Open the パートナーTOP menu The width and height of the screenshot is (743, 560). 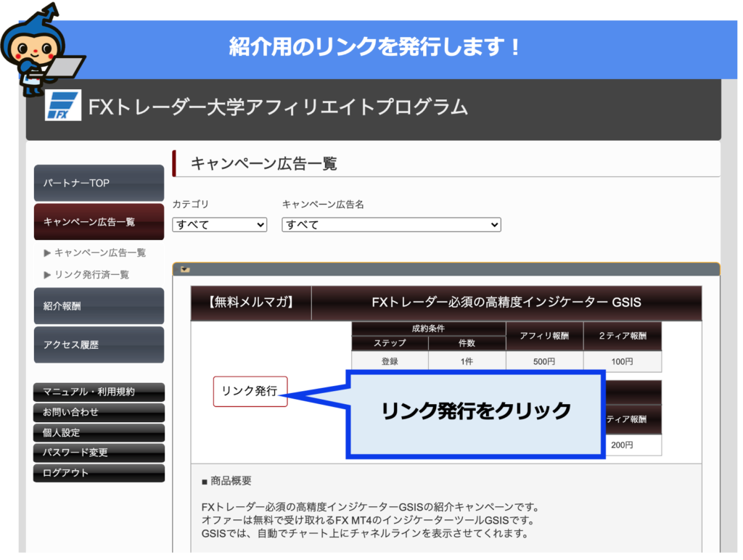[99, 183]
